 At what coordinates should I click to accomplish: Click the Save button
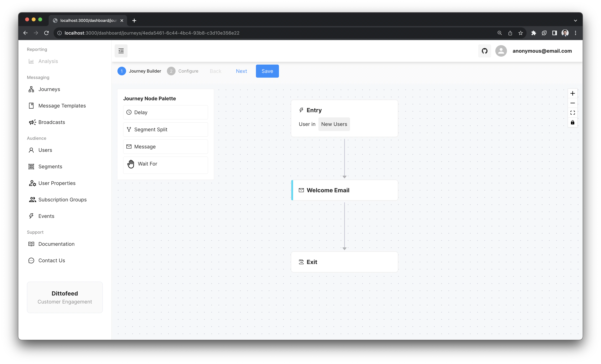[x=267, y=71]
